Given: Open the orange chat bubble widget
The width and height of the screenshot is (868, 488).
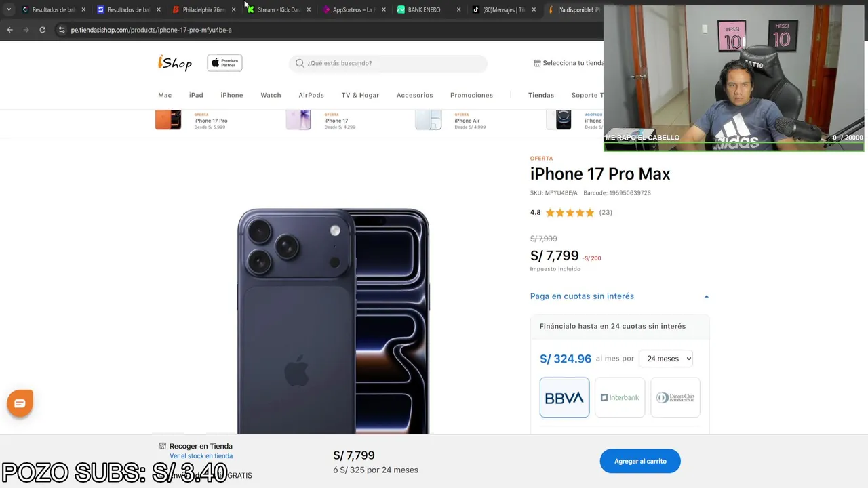Looking at the screenshot, I should tap(20, 403).
